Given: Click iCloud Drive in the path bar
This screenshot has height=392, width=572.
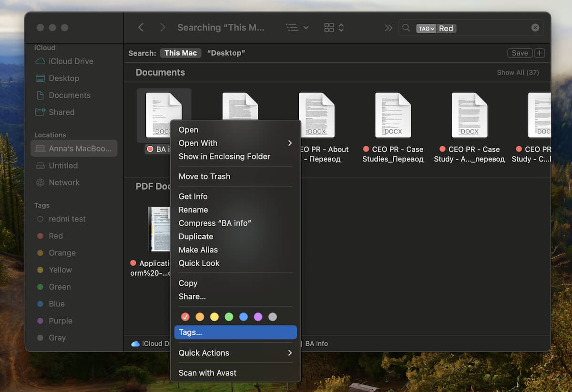Looking at the screenshot, I should [x=150, y=343].
